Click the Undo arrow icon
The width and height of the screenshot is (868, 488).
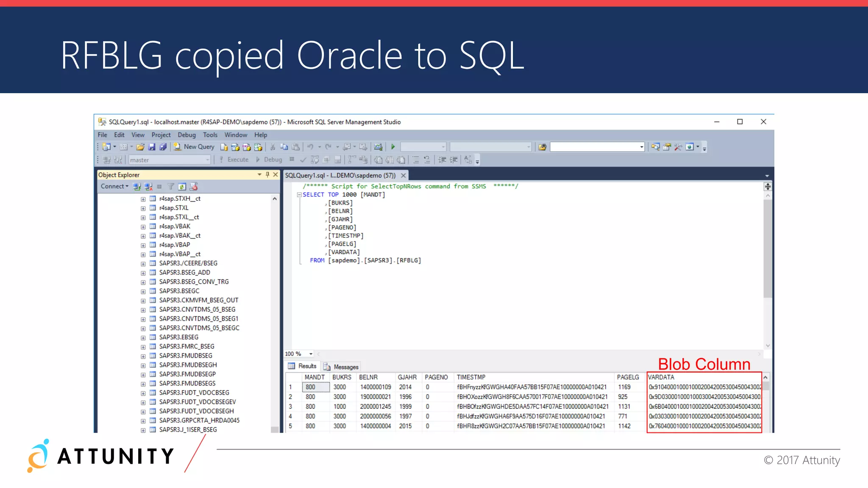(310, 147)
